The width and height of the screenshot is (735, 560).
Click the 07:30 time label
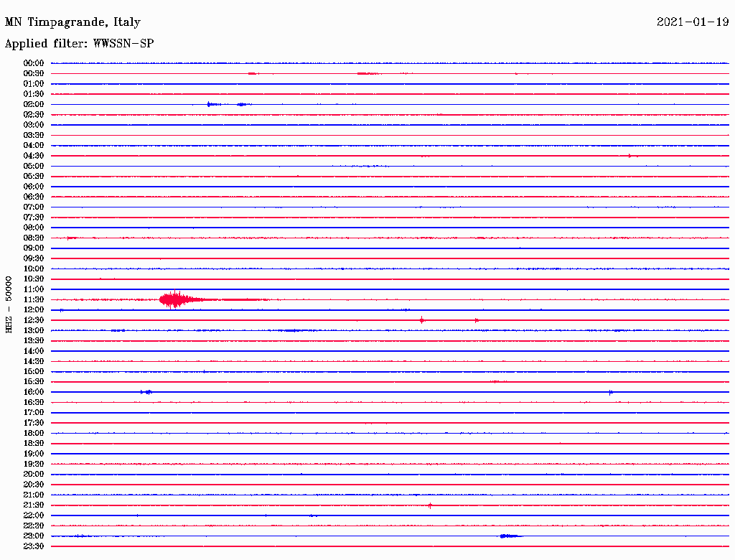click(x=34, y=217)
